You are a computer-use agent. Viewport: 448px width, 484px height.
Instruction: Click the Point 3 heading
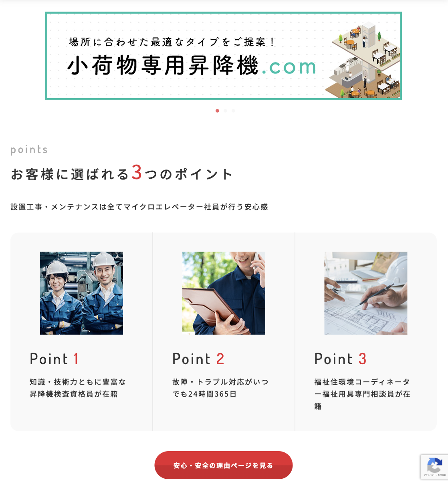(340, 359)
